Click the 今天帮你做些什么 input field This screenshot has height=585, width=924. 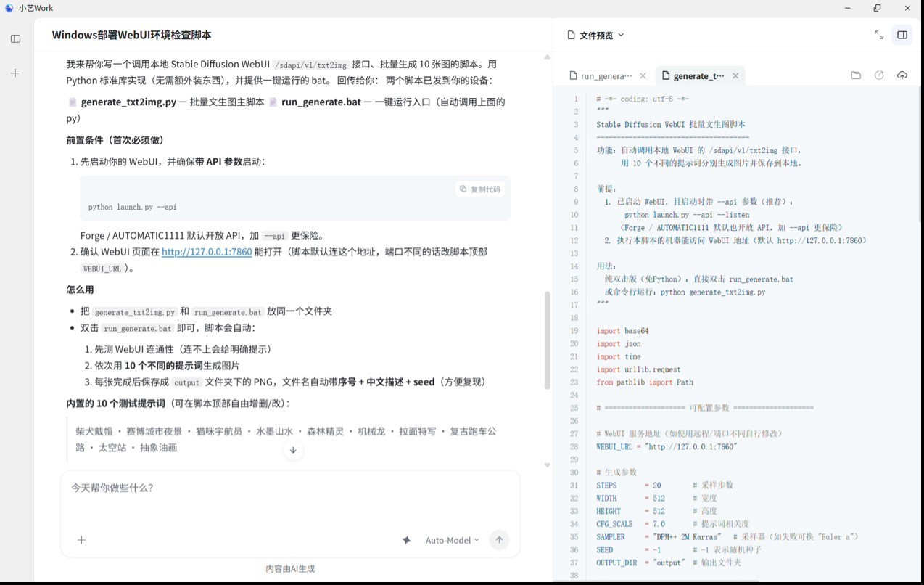click(x=290, y=488)
